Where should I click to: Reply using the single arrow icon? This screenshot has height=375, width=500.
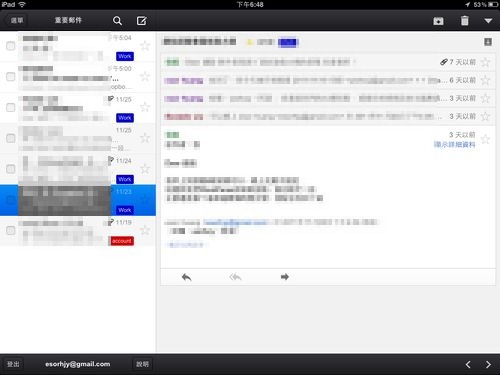click(x=187, y=277)
